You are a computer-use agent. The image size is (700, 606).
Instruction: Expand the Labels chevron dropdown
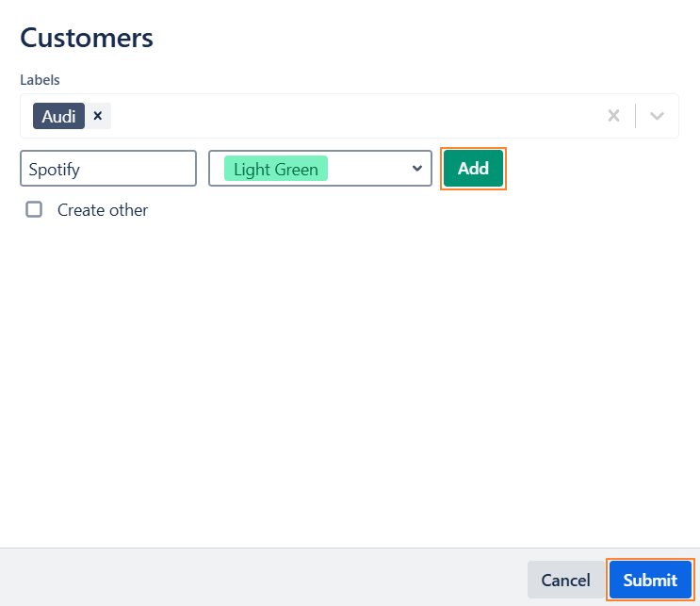coord(658,116)
